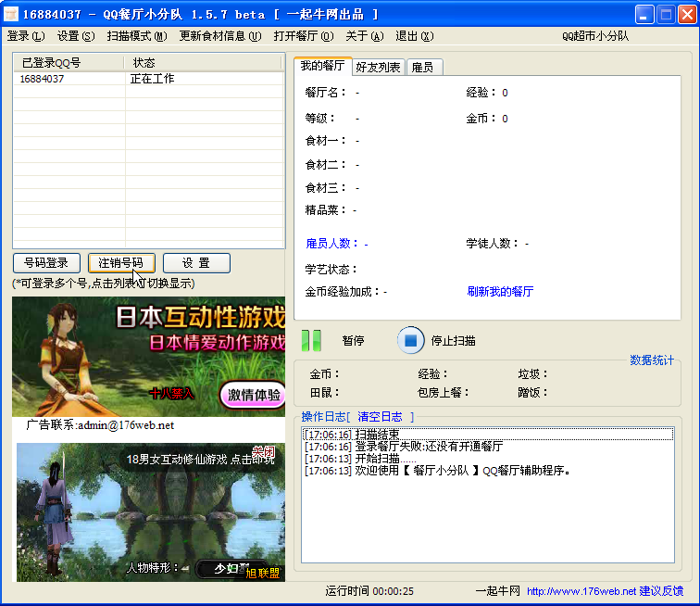Screen dimensions: 700x606
Task: Switch to the 好友列表 tab
Action: tap(378, 67)
